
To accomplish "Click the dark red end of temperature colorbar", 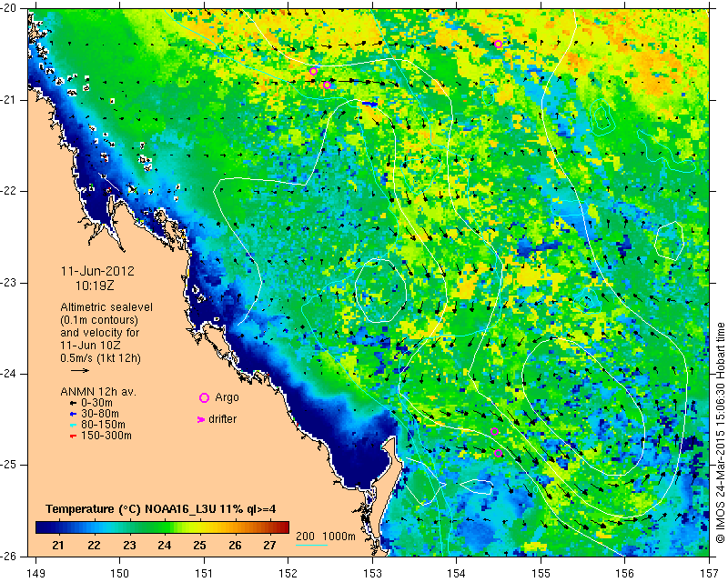I will coord(284,527).
